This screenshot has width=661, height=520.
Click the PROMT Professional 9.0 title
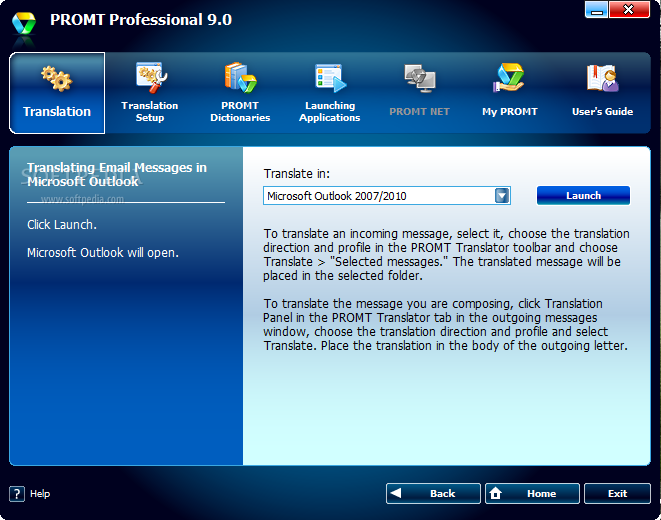click(141, 20)
